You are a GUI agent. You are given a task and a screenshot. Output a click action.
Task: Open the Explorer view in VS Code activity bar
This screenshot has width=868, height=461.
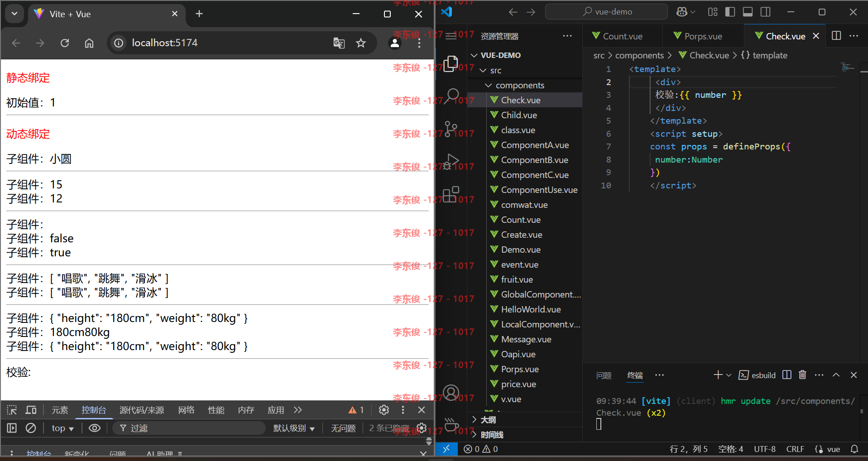click(451, 64)
